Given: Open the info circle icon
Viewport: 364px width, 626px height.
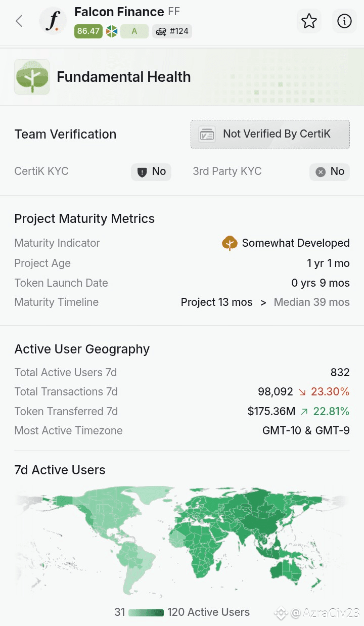Looking at the screenshot, I should coord(344,21).
